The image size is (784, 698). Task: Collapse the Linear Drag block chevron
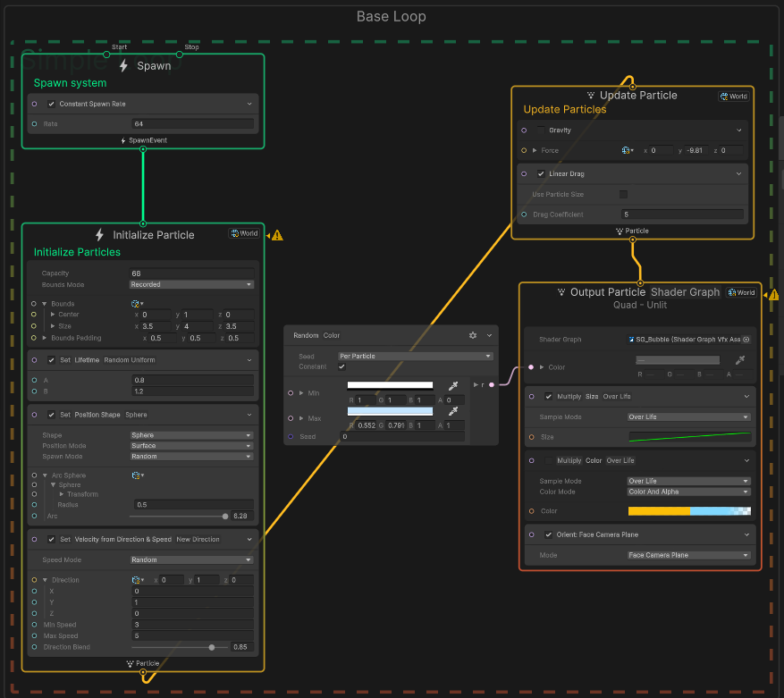[x=739, y=173]
